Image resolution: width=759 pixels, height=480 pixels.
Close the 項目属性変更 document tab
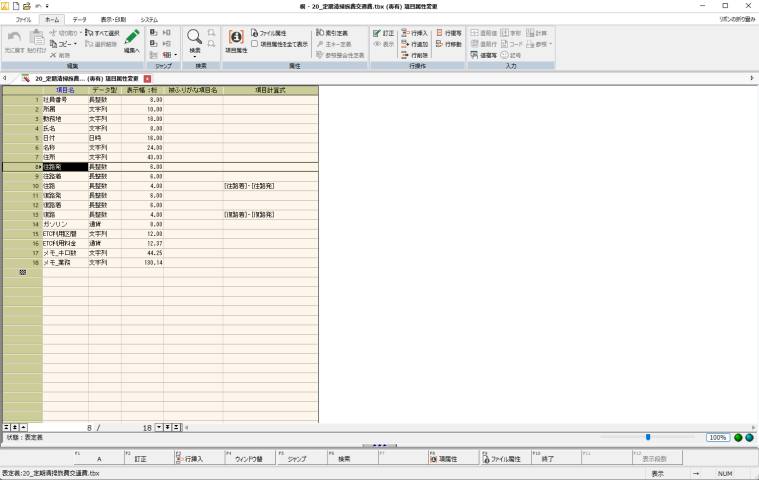pyautogui.click(x=148, y=78)
